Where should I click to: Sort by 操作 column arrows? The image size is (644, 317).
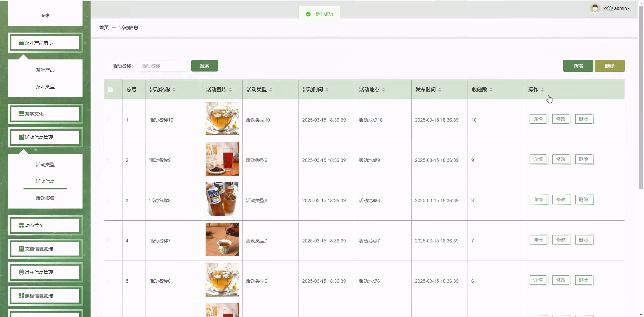(542, 90)
